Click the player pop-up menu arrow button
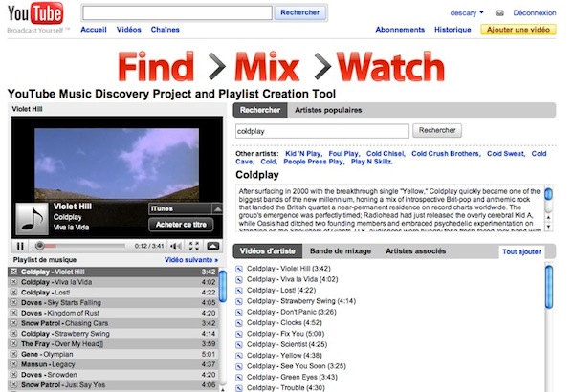574x392 pixels. [x=212, y=246]
